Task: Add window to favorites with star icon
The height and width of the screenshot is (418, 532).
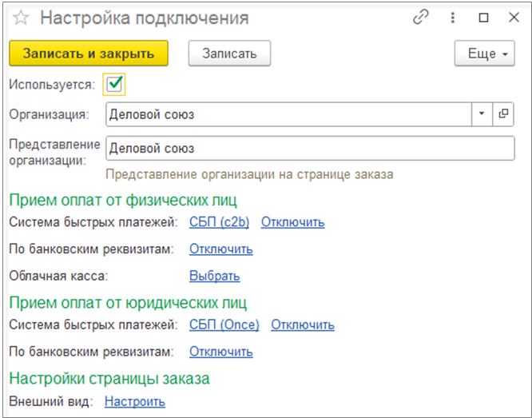Action: (22, 18)
